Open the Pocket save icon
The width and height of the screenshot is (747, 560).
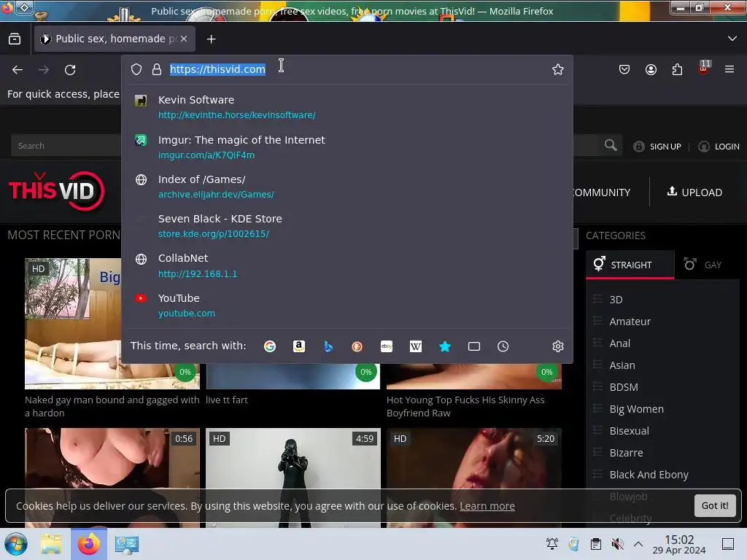(624, 69)
